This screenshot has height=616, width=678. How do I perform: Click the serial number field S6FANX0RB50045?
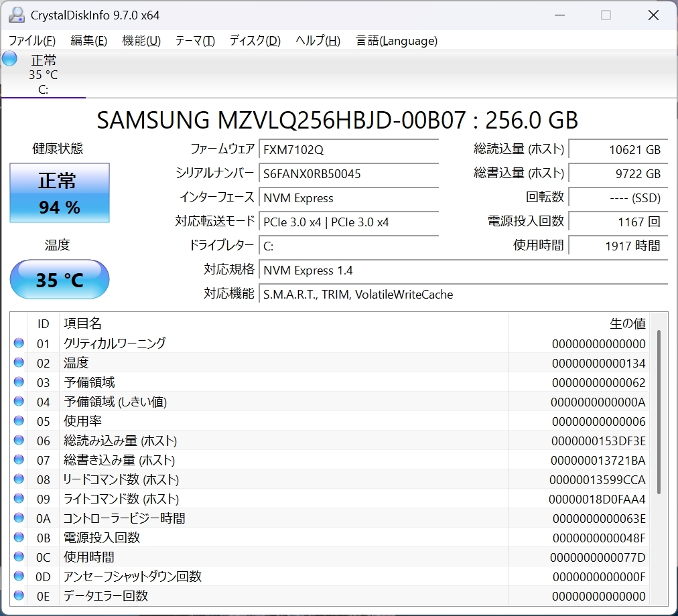pyautogui.click(x=349, y=174)
